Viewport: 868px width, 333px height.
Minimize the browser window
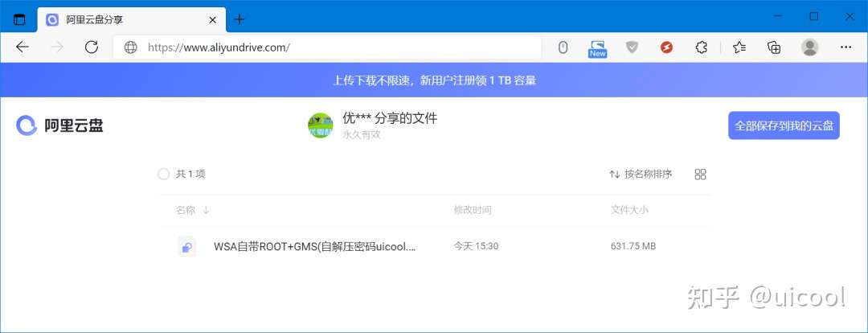click(x=778, y=17)
